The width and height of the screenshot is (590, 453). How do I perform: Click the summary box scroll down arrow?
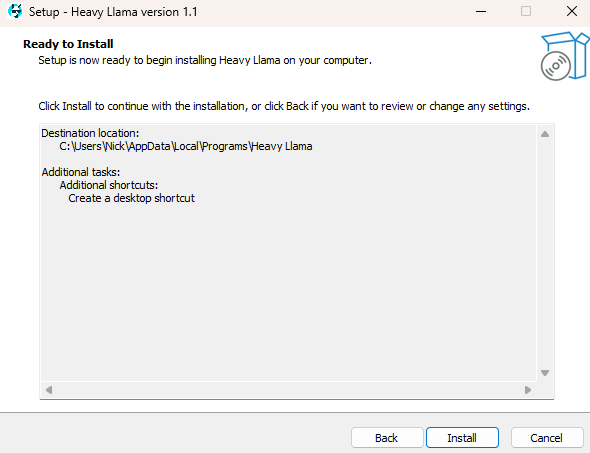[x=545, y=373]
